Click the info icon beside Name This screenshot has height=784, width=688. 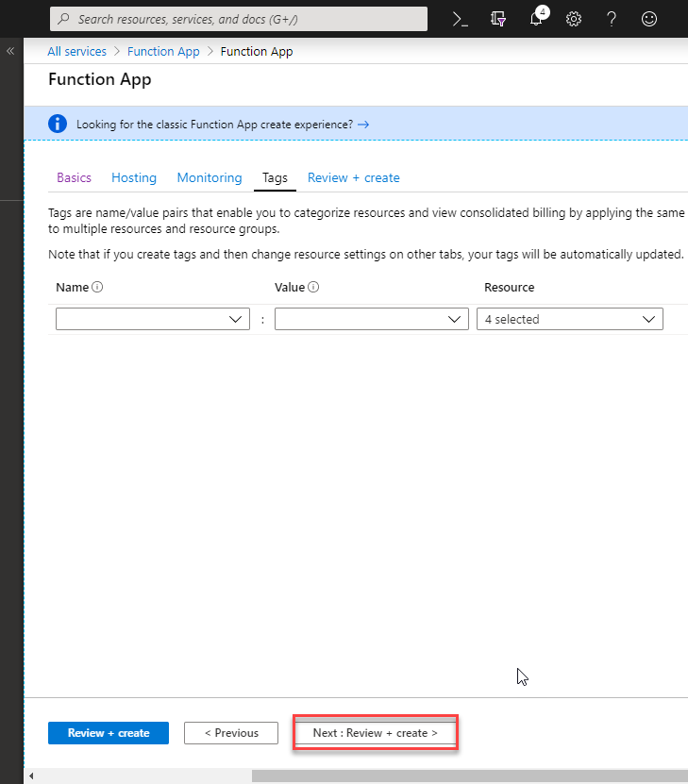pos(97,288)
